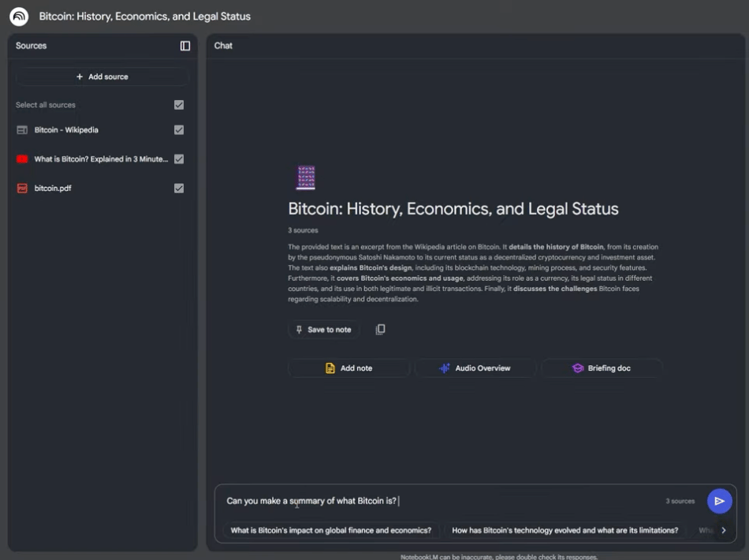Toggle the Select all sources checkbox

click(179, 105)
